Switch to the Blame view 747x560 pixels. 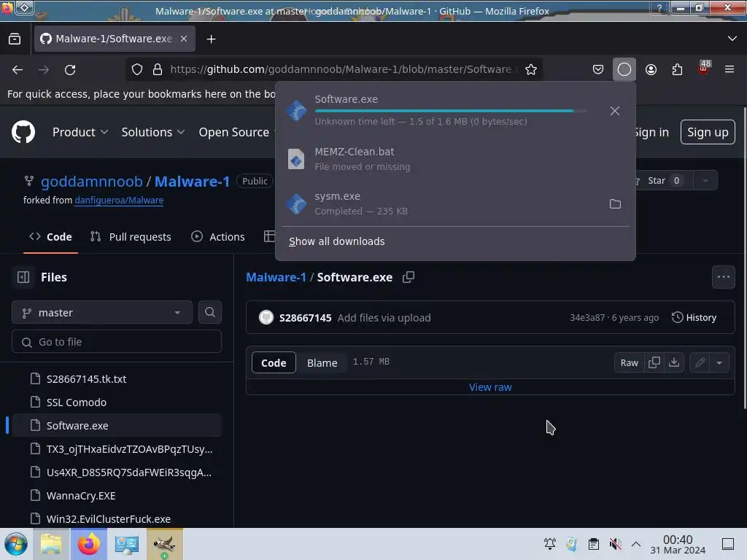(x=322, y=363)
